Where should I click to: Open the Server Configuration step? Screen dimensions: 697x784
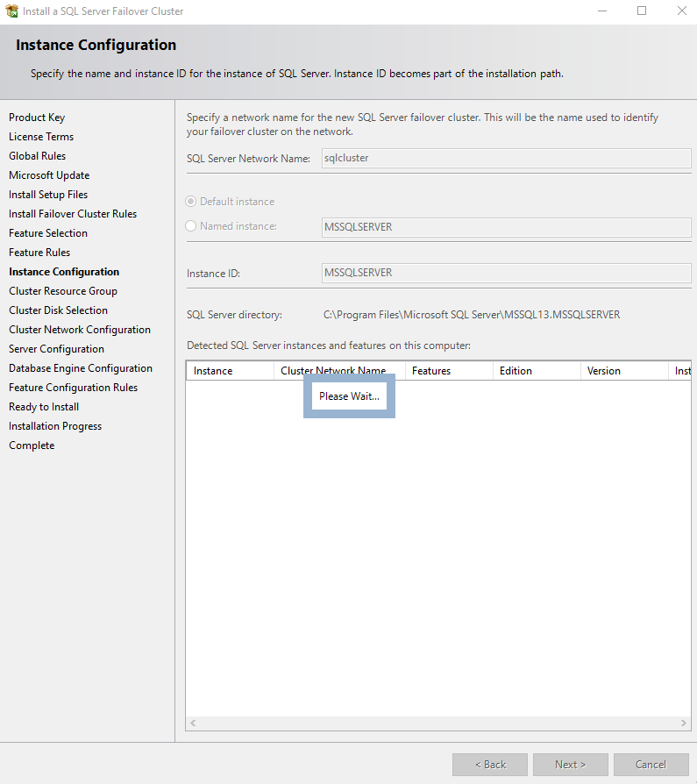[56, 349]
